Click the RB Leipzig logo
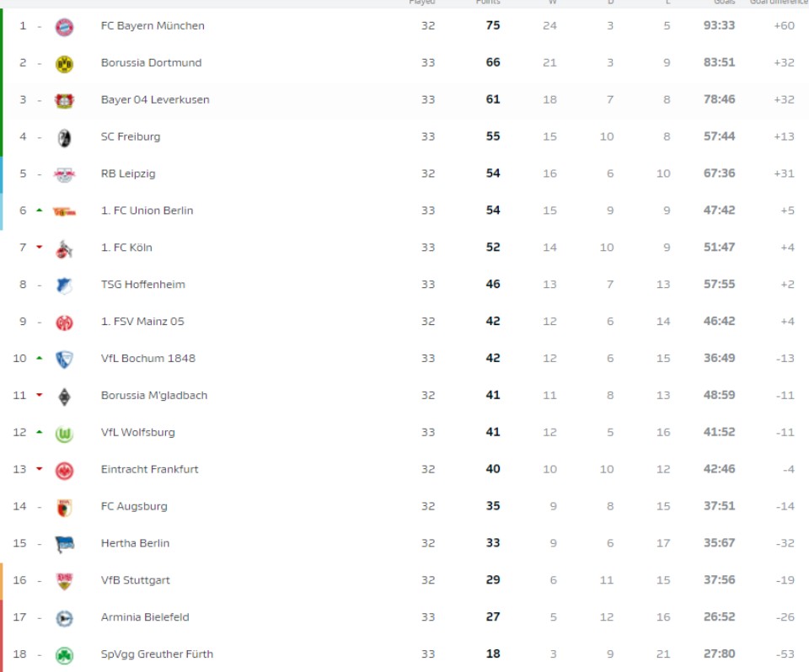809x672 pixels. tap(64, 174)
